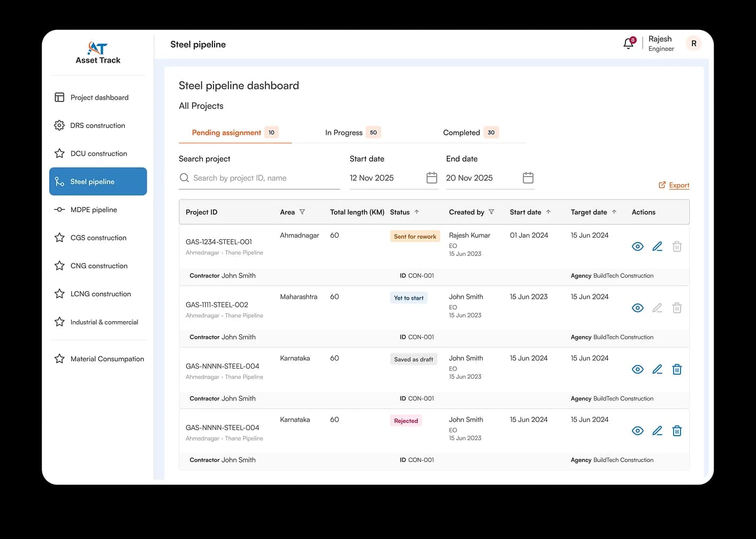Select Steel pipeline sidebar item
The height and width of the screenshot is (539, 756).
tap(98, 181)
